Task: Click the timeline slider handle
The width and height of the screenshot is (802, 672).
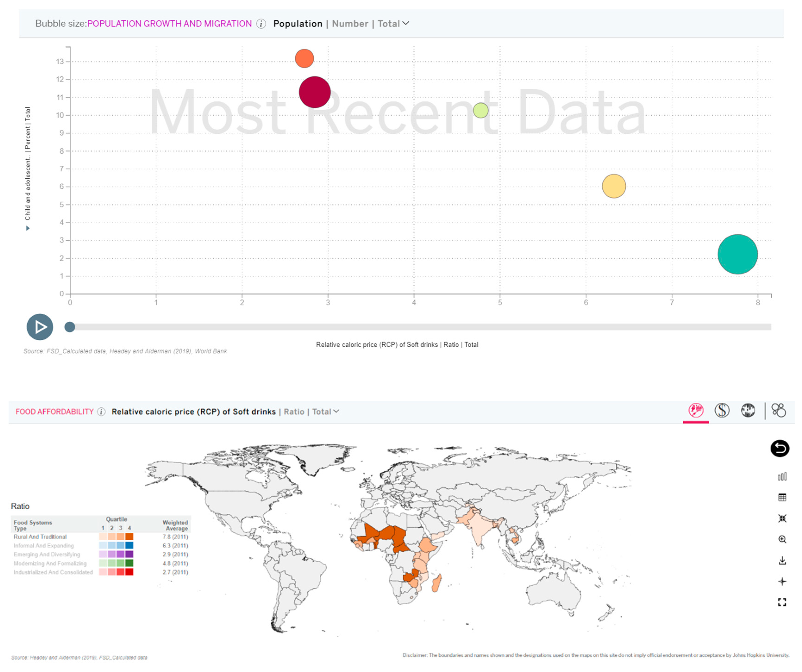Action: pos(69,327)
